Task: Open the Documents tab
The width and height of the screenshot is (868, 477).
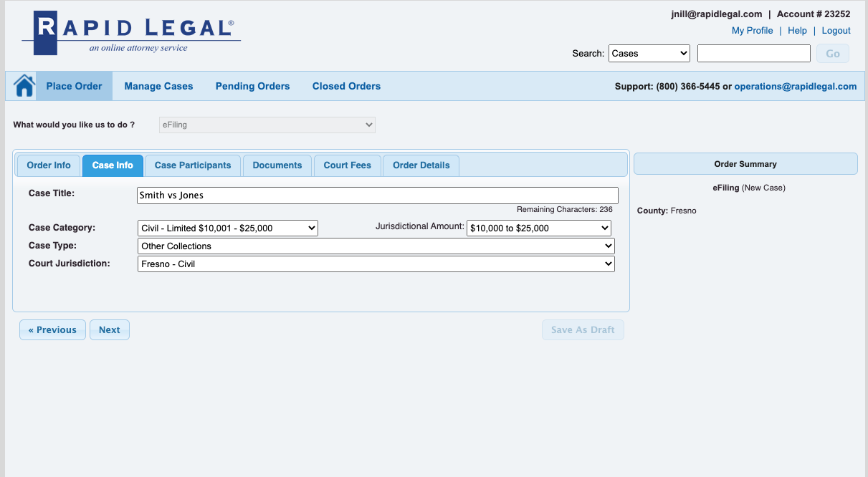Action: tap(277, 165)
